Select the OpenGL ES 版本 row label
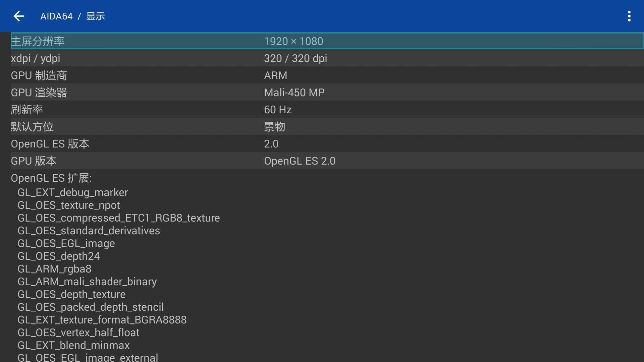Viewport: 644px width, 362px height. tap(50, 144)
